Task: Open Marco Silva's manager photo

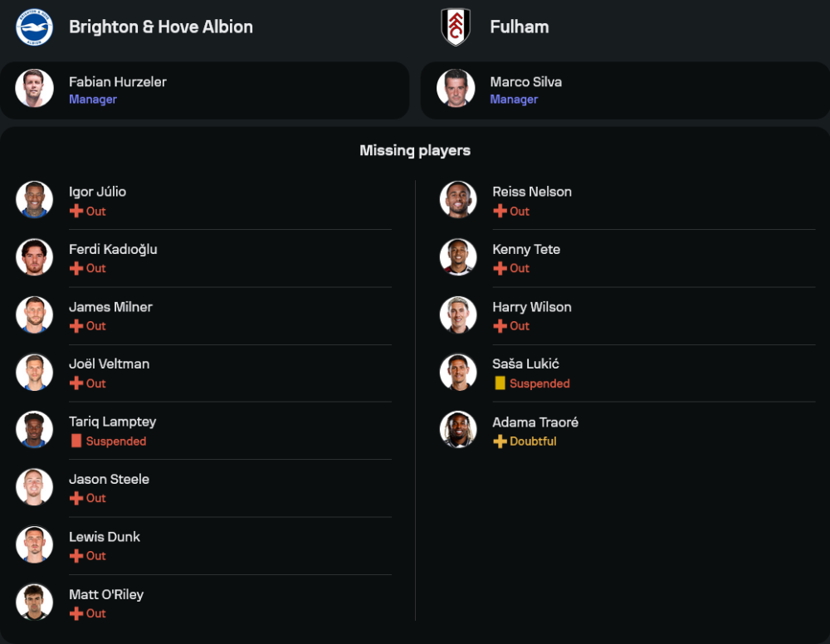Action: pos(456,89)
